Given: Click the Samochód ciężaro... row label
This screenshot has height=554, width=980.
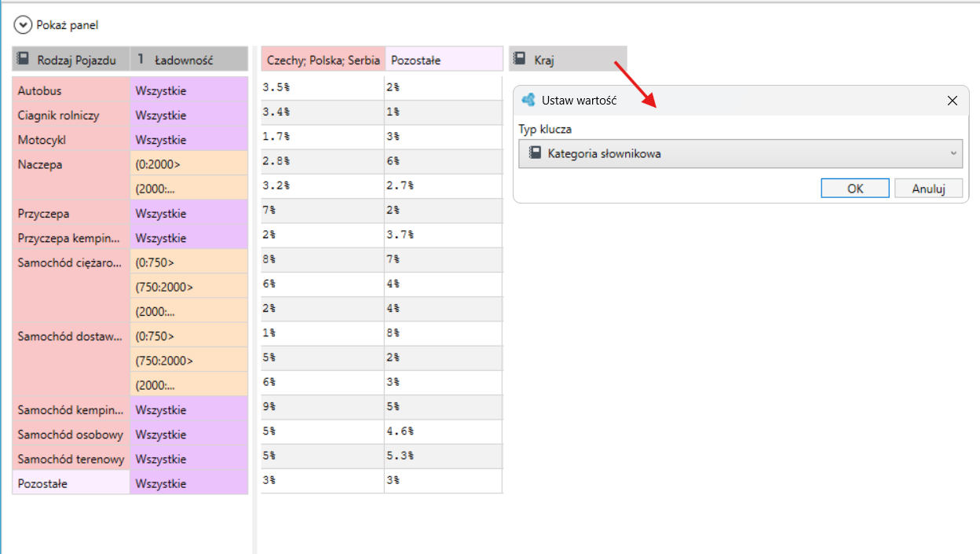Looking at the screenshot, I should click(x=71, y=287).
